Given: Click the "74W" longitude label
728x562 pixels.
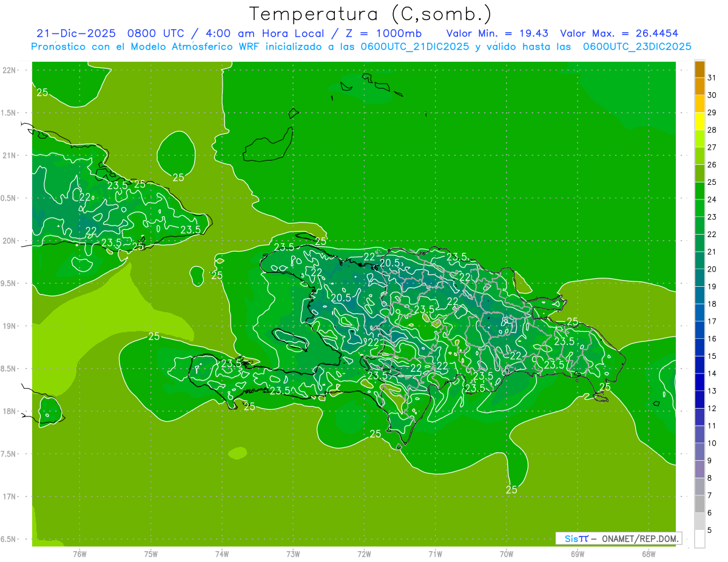Looking at the screenshot, I should click(221, 554).
